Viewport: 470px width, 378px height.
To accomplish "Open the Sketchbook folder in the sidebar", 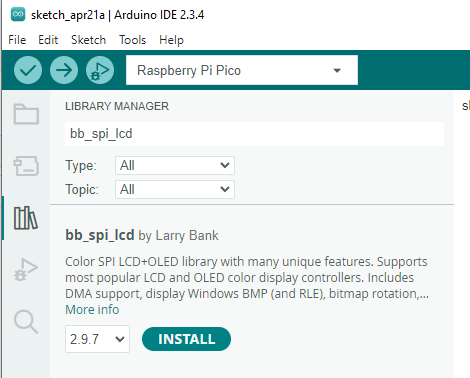I will (26, 114).
